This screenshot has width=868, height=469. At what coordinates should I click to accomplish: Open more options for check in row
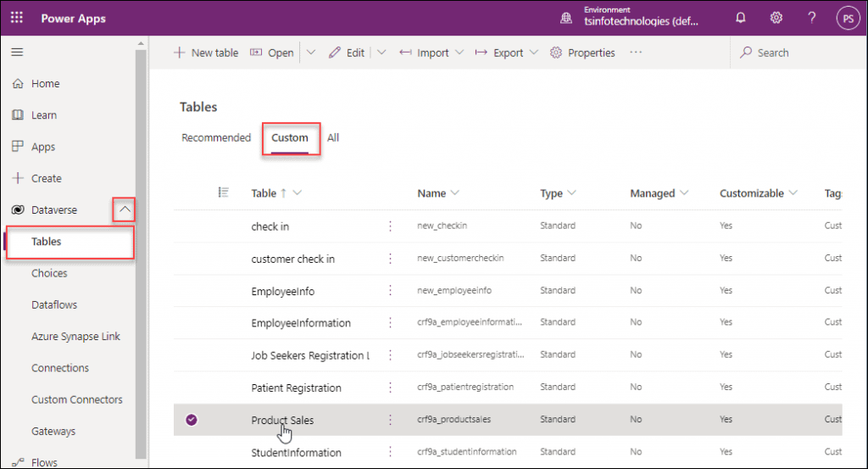coord(390,226)
